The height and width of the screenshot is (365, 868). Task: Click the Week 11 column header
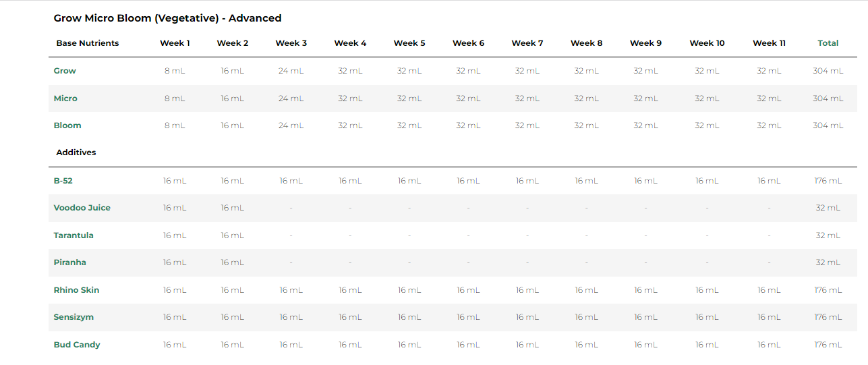[769, 43]
